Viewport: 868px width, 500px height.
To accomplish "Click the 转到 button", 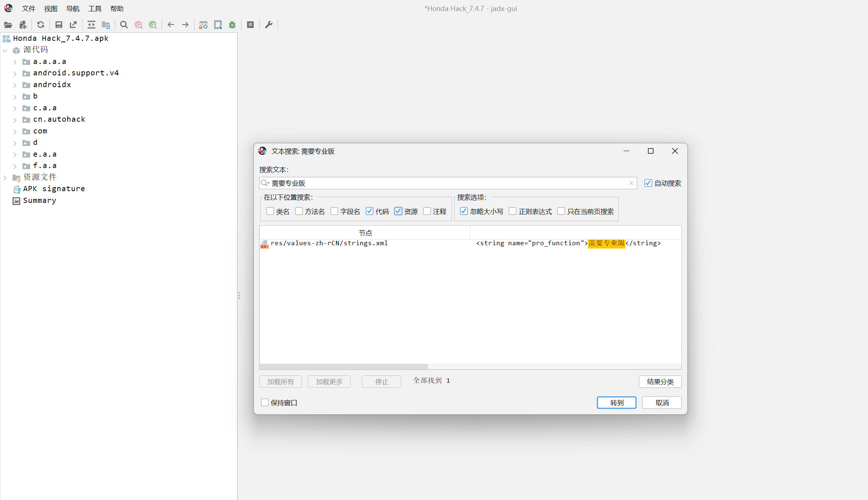I will 616,403.
